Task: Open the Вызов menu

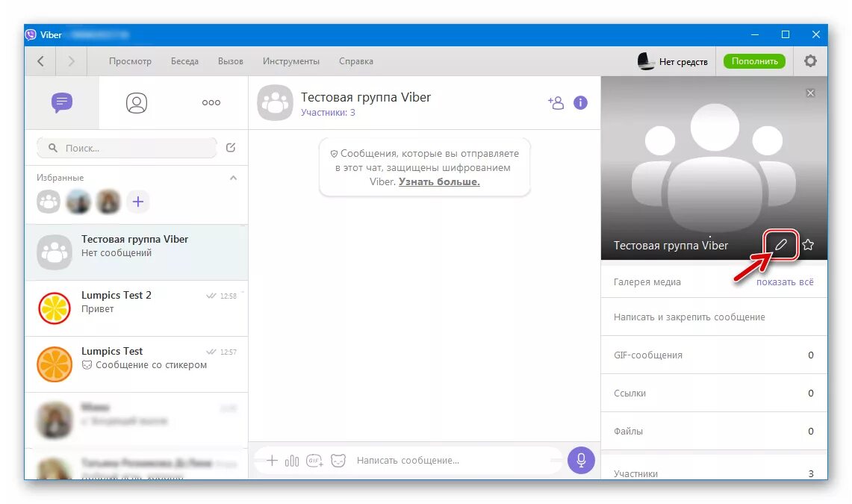Action: point(231,60)
